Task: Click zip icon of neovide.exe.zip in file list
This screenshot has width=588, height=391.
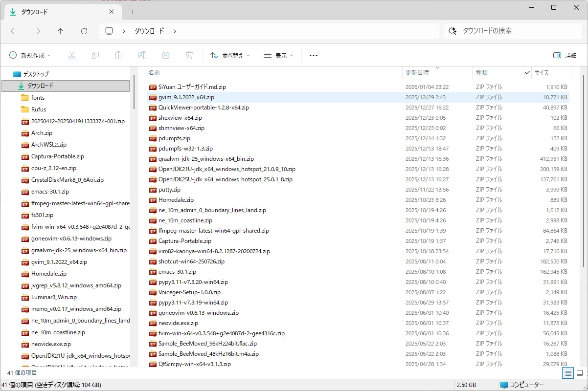Action: [x=153, y=323]
